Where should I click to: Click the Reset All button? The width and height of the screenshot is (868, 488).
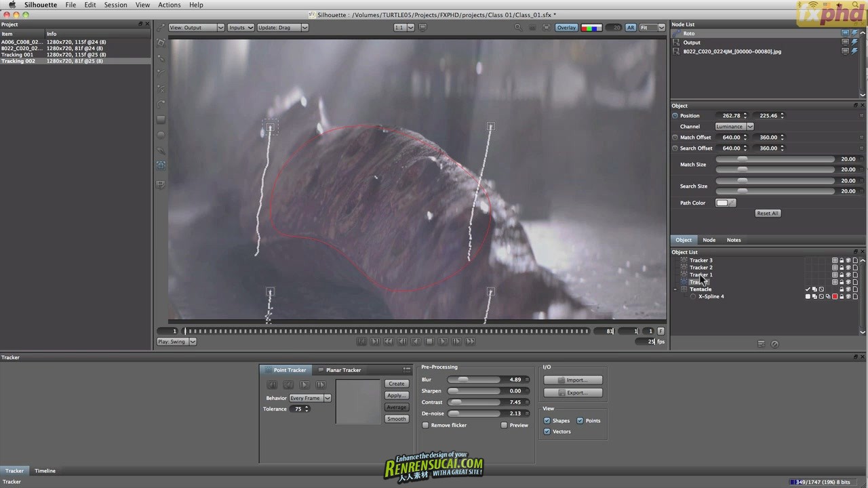click(x=768, y=213)
